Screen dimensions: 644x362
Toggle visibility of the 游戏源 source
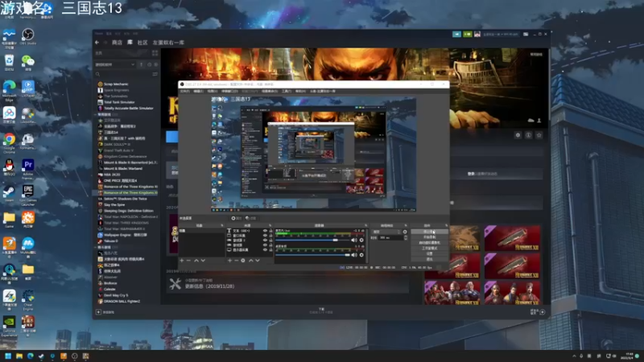[x=265, y=245]
